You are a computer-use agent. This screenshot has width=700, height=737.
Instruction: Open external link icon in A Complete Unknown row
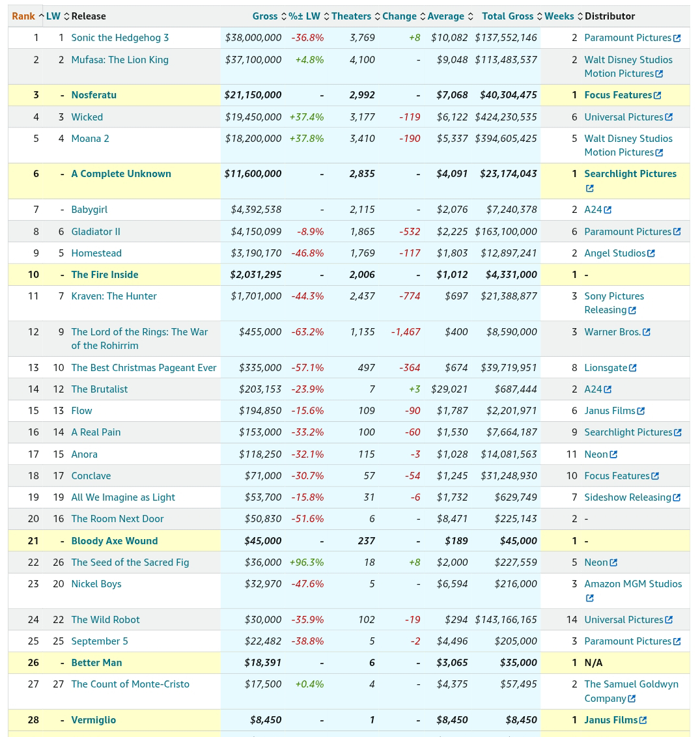pos(589,188)
